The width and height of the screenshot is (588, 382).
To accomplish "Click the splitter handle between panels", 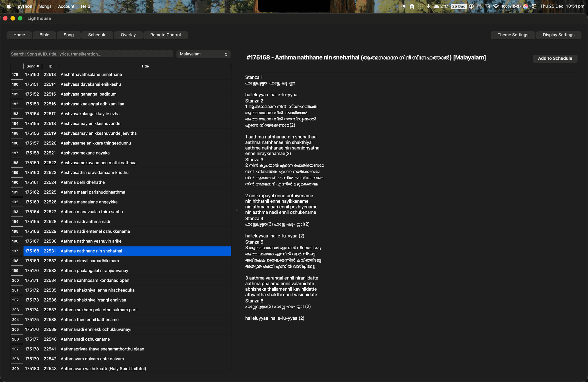I will (237, 210).
